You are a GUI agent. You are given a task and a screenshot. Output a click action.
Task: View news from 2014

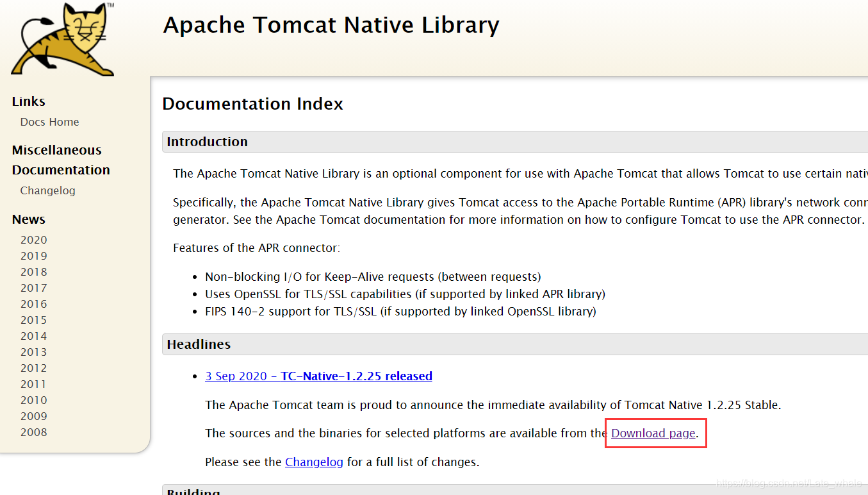click(33, 335)
